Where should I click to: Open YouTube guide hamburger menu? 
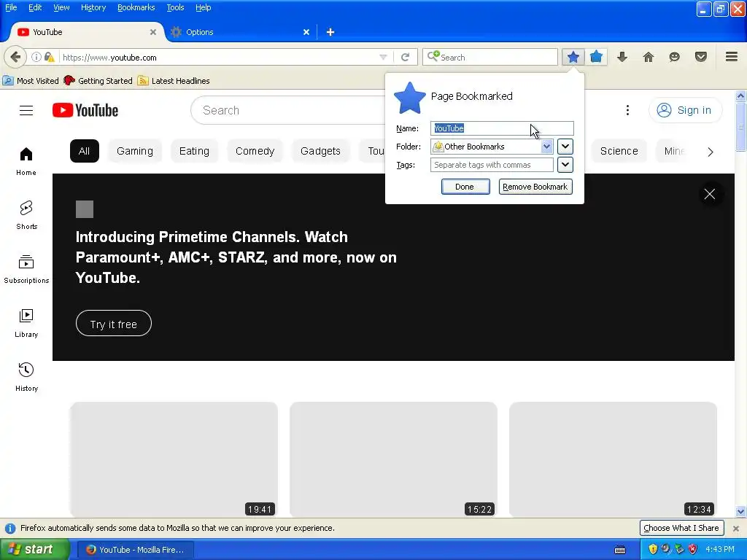pos(26,111)
